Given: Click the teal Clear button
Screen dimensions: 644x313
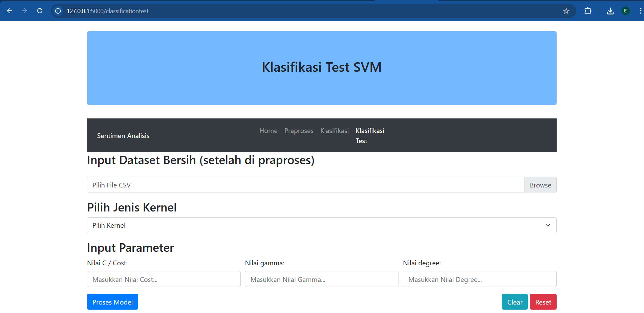Looking at the screenshot, I should pos(514,302).
